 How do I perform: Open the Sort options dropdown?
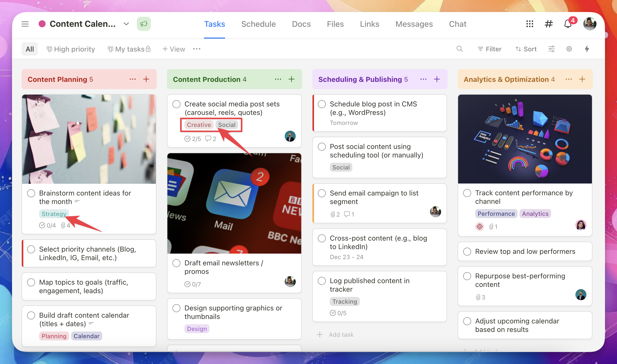coord(526,49)
